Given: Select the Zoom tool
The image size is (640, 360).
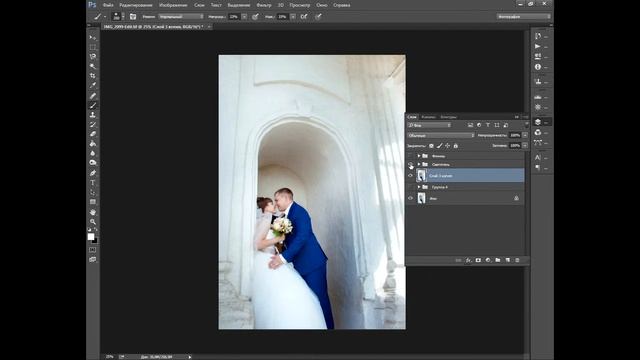Looking at the screenshot, I should [93, 222].
